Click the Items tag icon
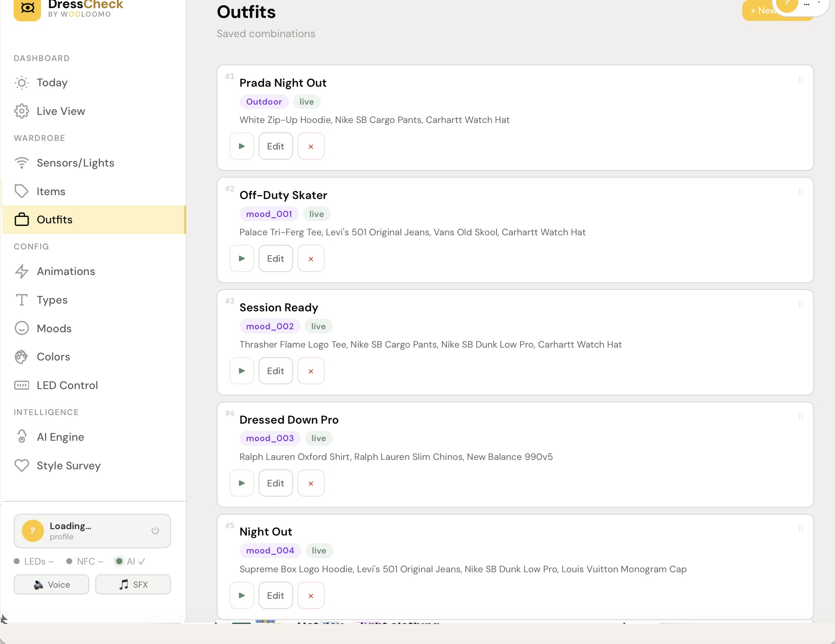 coord(21,191)
